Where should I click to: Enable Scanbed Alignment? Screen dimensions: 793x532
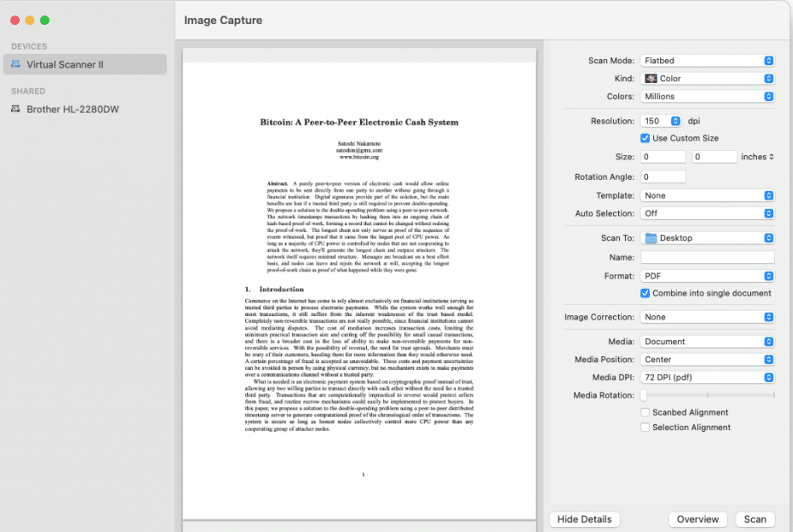[x=645, y=412]
